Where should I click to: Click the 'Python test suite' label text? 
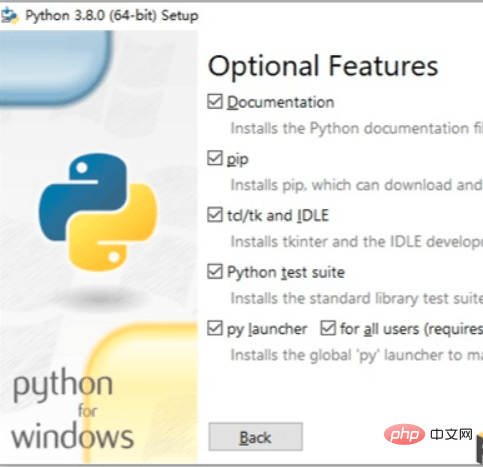click(x=286, y=272)
